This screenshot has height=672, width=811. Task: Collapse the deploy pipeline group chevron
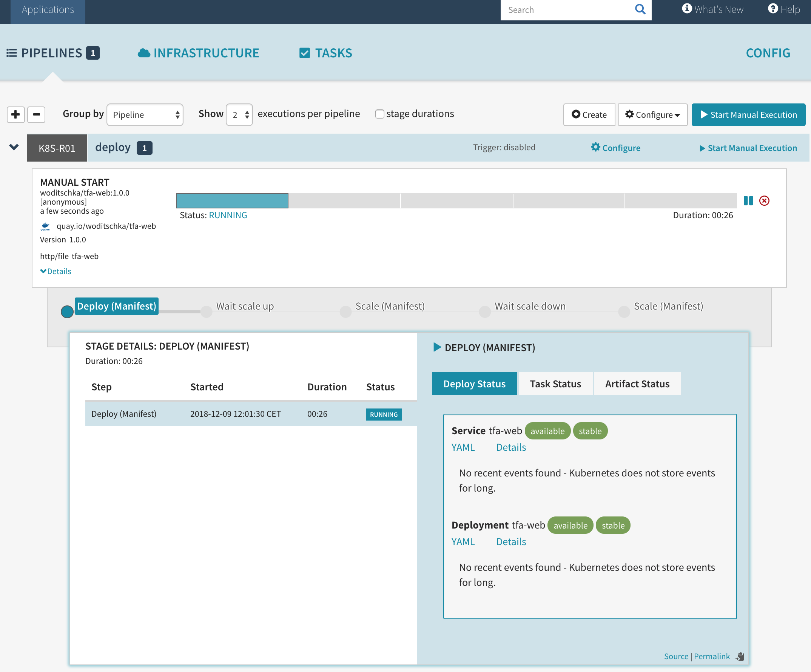(x=14, y=147)
